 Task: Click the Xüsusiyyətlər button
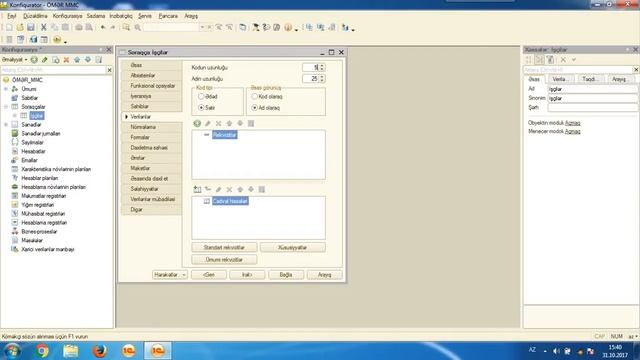pos(293,248)
